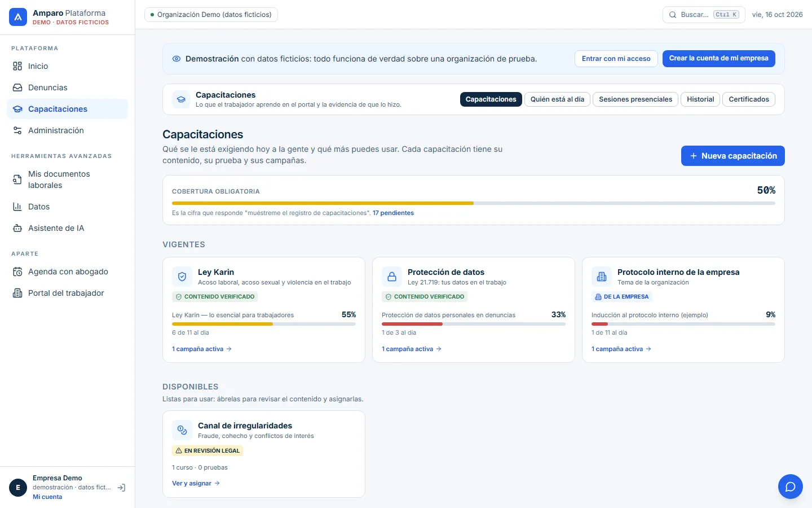Screen dimensions: 812x508
Task: Open Ley Karin's 1 campaña activa link
Action: (202, 349)
